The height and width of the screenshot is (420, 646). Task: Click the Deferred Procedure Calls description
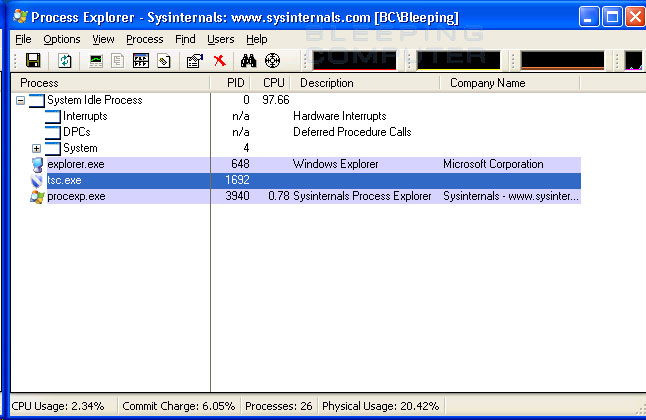pyautogui.click(x=352, y=132)
